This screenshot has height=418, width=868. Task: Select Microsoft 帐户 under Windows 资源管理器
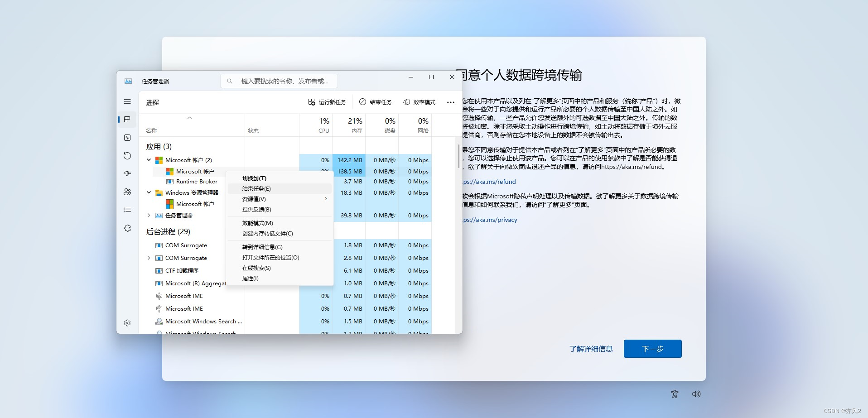195,204
